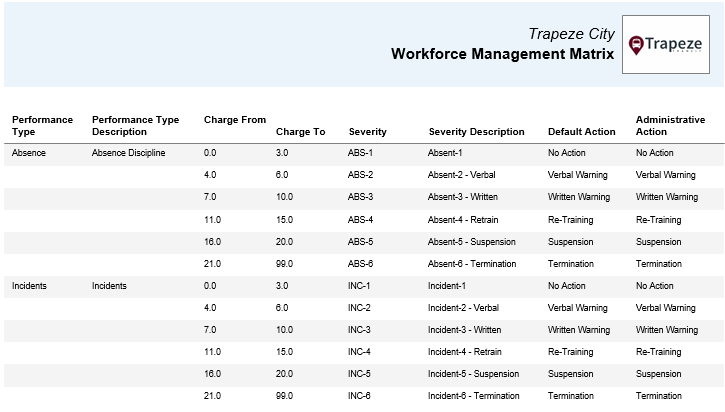Click the ABS-4 severity code
The height and width of the screenshot is (412, 725).
coord(360,220)
